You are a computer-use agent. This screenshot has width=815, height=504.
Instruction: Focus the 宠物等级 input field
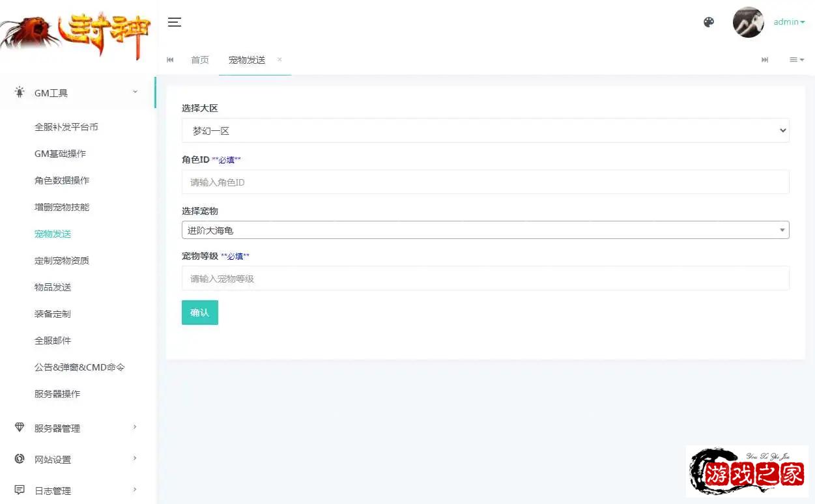pos(485,279)
